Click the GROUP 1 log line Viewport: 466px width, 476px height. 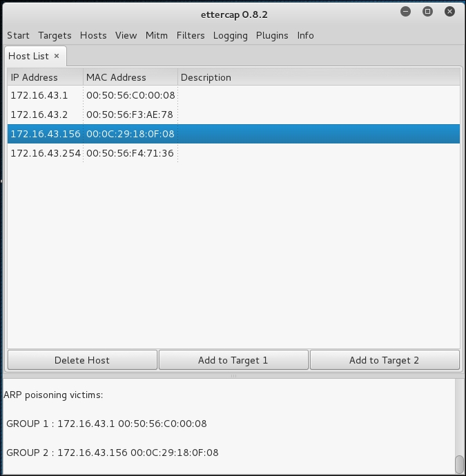106,424
